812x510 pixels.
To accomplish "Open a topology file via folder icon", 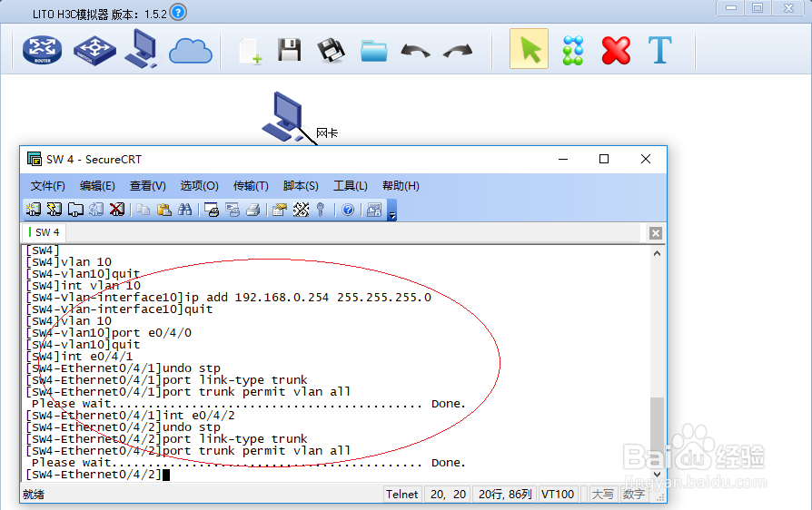I will 374,51.
